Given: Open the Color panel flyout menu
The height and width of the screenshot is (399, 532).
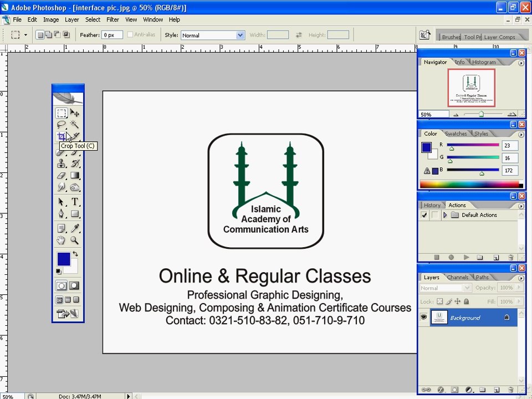Looking at the screenshot, I should [x=521, y=135].
